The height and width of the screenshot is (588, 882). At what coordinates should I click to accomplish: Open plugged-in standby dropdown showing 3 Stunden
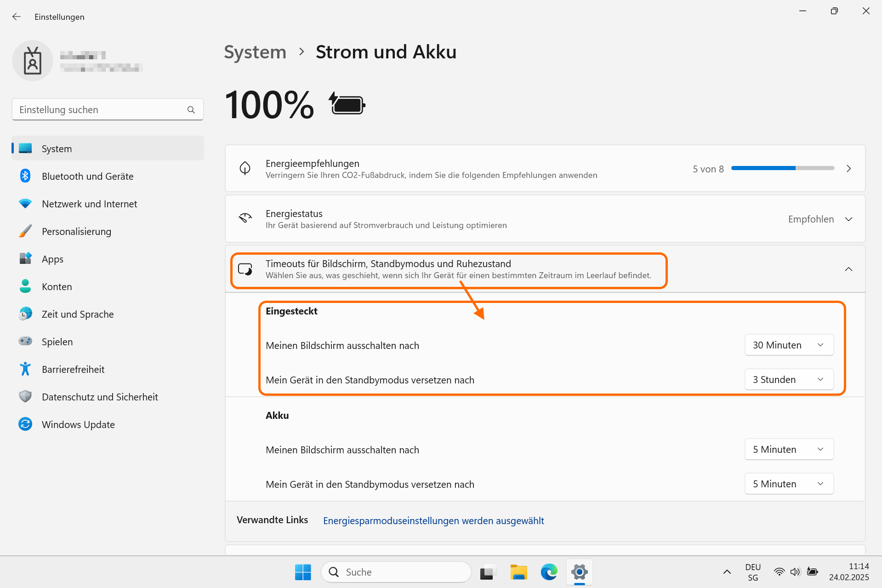coord(789,379)
